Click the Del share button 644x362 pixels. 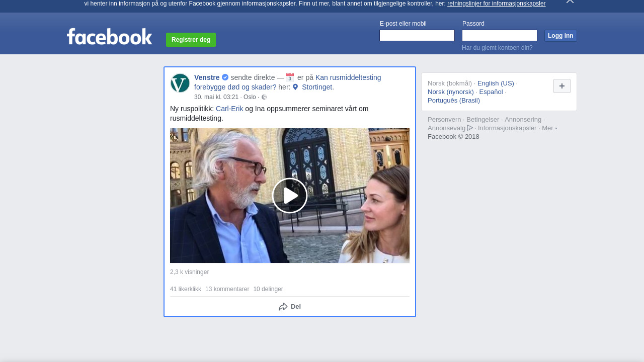[x=290, y=307]
